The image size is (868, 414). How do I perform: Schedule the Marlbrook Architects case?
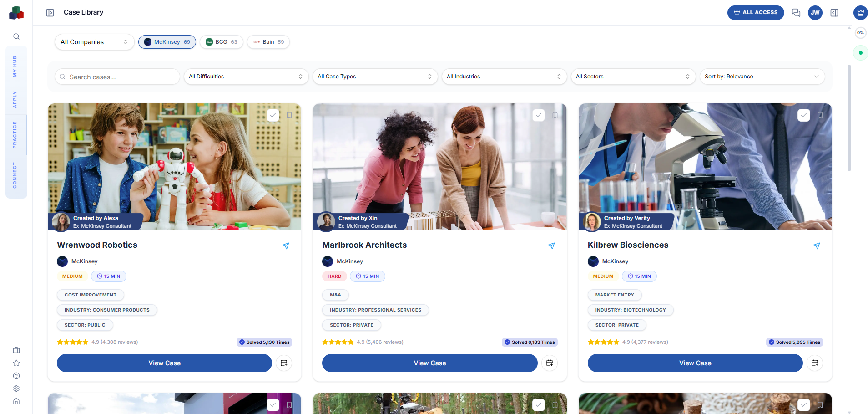(x=550, y=363)
